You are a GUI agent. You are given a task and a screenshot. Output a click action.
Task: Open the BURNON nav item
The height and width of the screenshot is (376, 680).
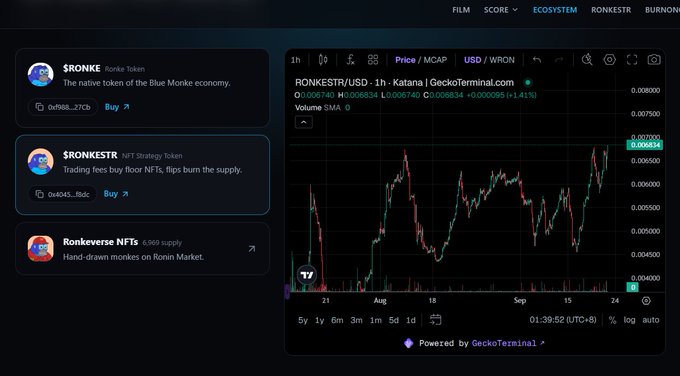pyautogui.click(x=662, y=10)
